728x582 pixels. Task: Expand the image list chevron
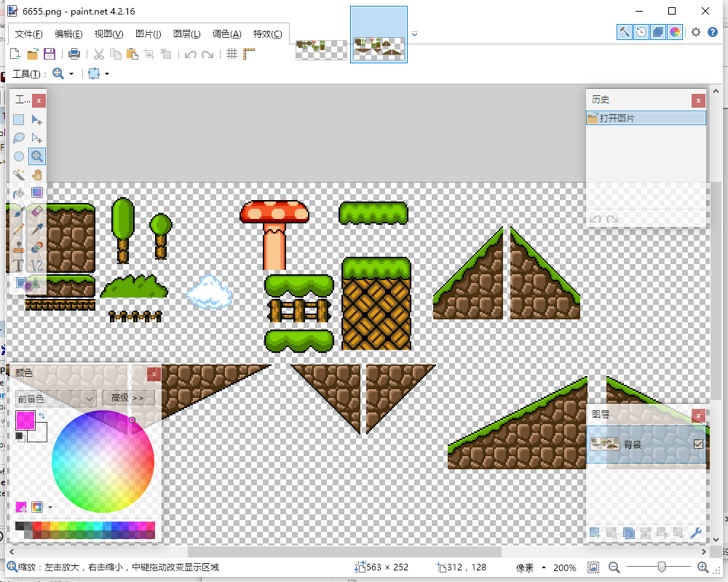[415, 34]
